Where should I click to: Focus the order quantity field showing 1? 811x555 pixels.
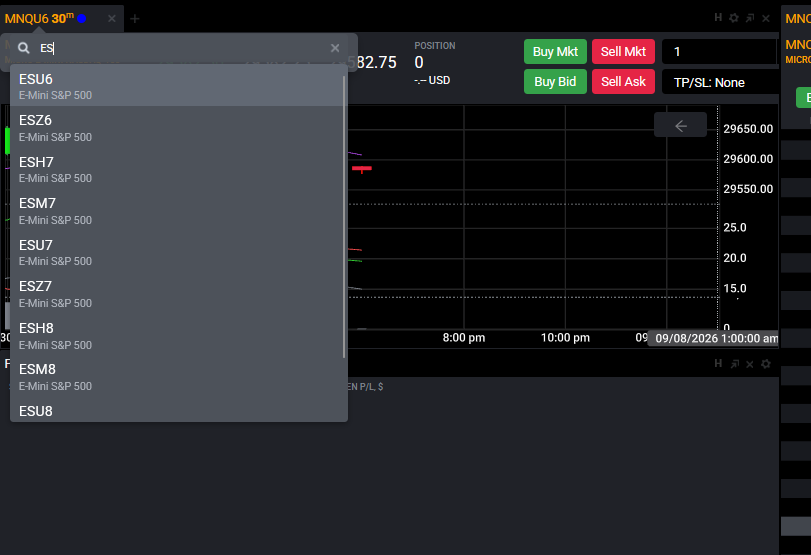click(x=719, y=52)
